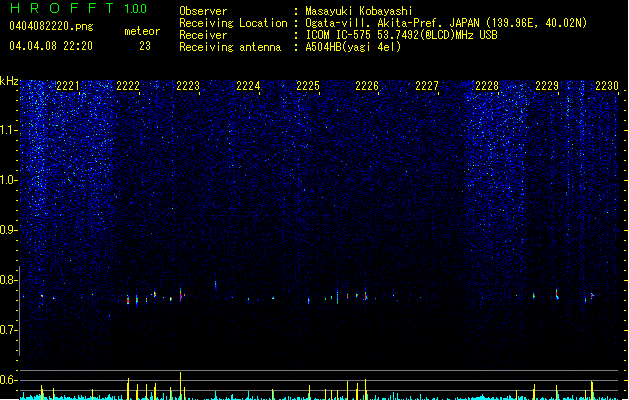Click the 2227 time marker
The image size is (629, 400).
coord(427,86)
